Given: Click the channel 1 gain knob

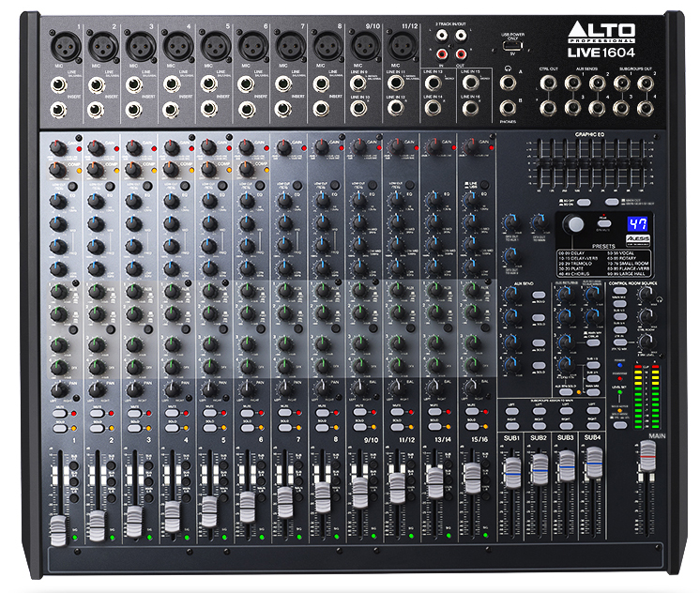Looking at the screenshot, I should click(x=57, y=147).
